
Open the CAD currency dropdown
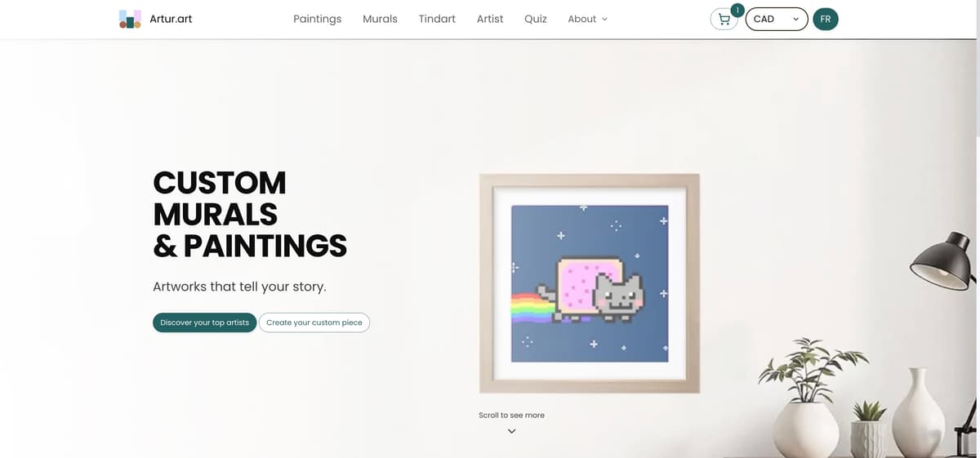(777, 19)
